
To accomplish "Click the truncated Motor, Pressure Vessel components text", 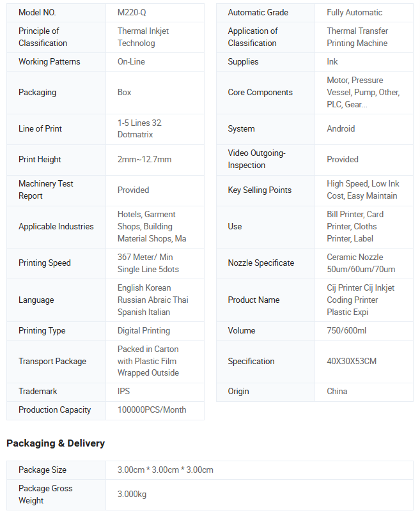I will [x=363, y=92].
